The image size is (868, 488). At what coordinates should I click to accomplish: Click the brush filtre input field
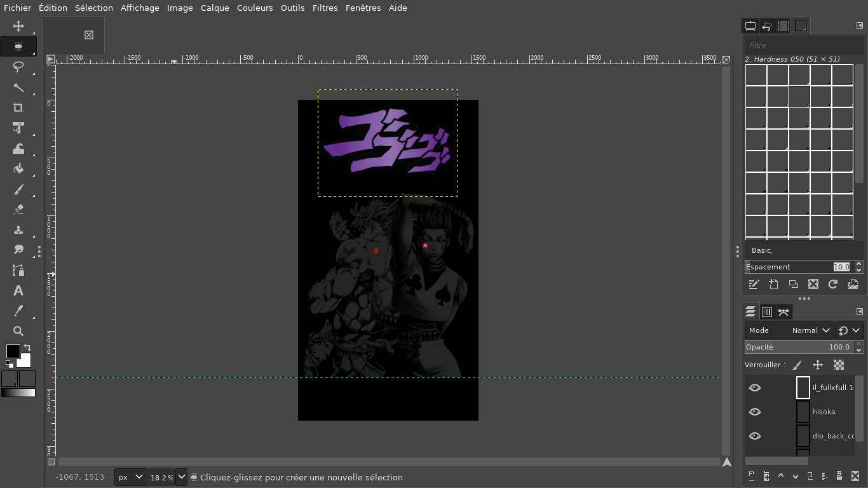[804, 45]
